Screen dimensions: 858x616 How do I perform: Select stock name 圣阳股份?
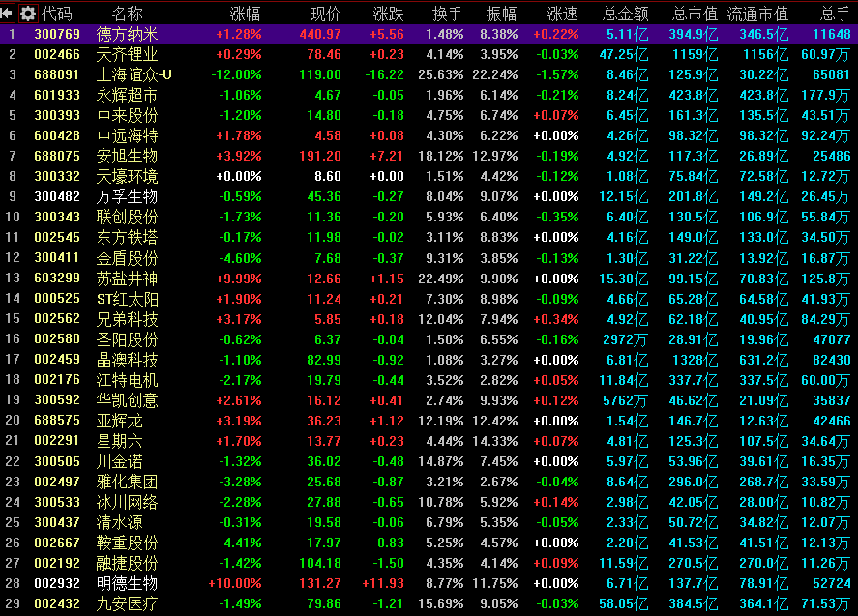pos(127,339)
